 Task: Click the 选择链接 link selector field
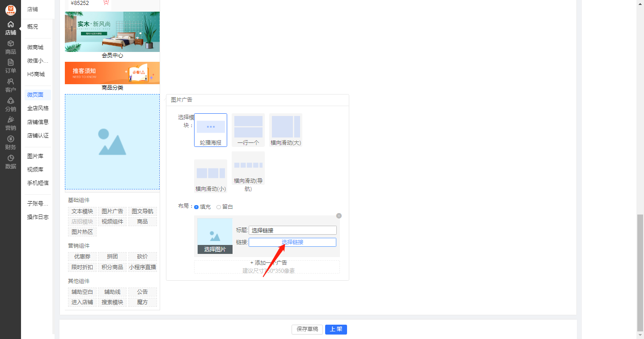292,242
